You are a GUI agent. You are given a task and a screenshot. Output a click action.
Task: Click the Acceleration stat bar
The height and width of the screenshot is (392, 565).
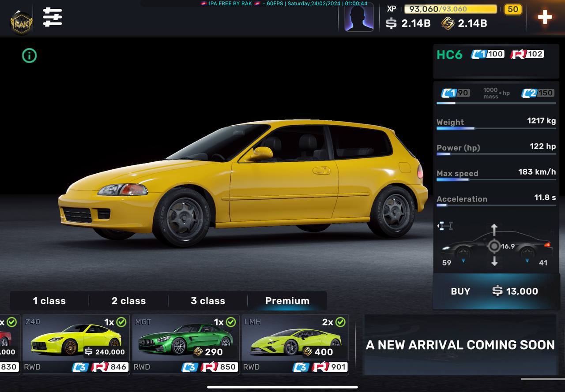pyautogui.click(x=496, y=205)
